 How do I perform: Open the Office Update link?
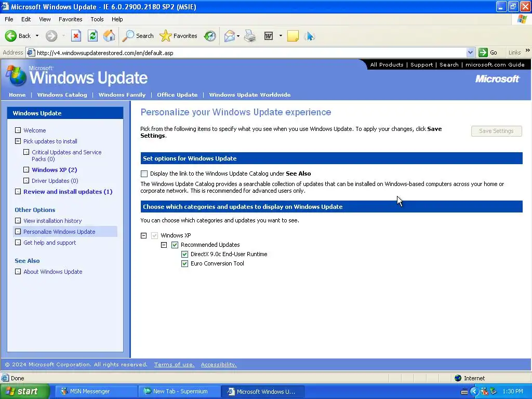click(x=177, y=95)
